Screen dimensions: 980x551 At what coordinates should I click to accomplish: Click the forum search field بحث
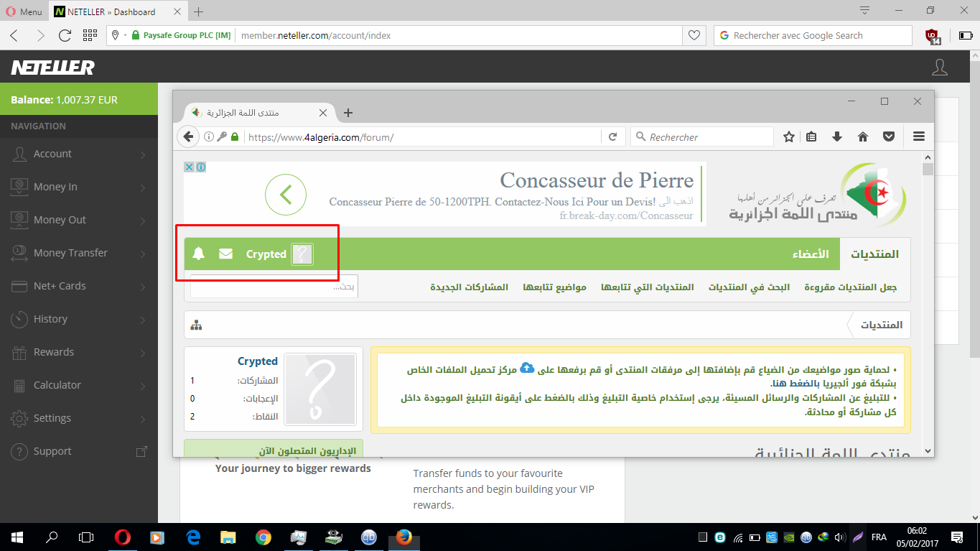pyautogui.click(x=274, y=287)
